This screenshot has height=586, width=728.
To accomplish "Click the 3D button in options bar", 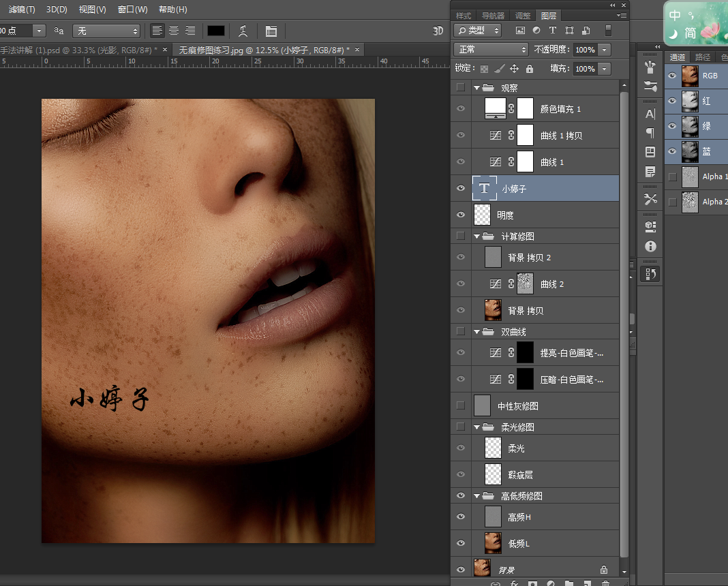I will click(438, 31).
